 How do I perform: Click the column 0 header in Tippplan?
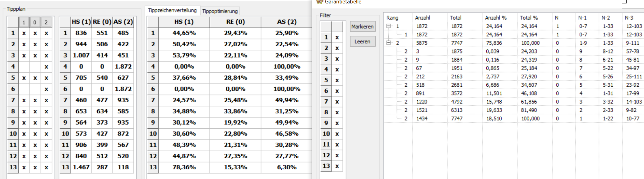pyautogui.click(x=35, y=22)
